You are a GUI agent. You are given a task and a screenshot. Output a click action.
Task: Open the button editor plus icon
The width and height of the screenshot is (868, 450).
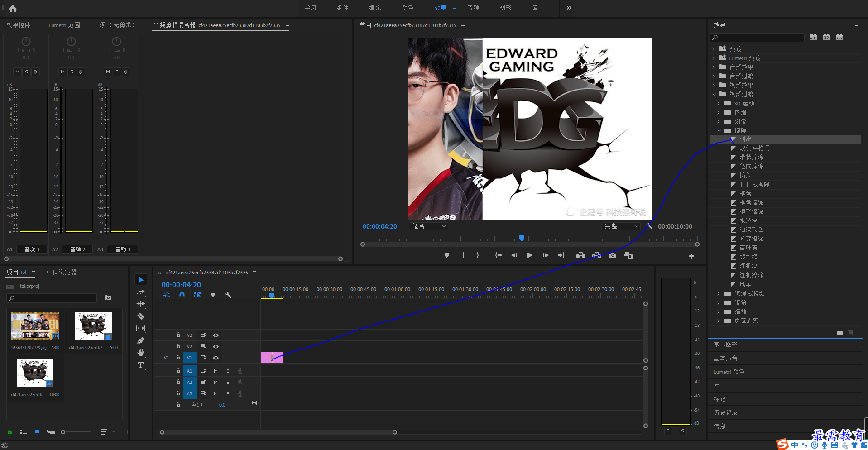tap(691, 256)
